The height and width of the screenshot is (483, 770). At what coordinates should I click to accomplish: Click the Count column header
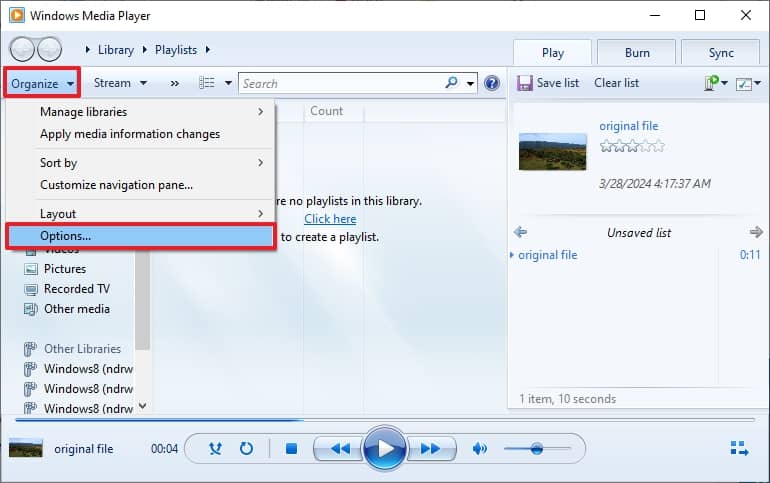click(x=333, y=111)
